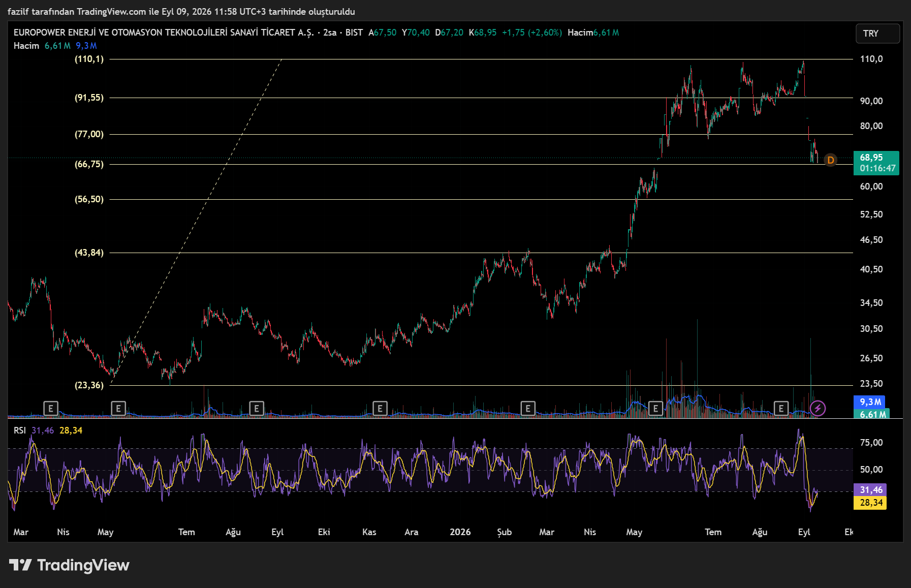The height and width of the screenshot is (588, 911).
Task: Select the 23,36 horizontal level label
Action: tap(89, 385)
